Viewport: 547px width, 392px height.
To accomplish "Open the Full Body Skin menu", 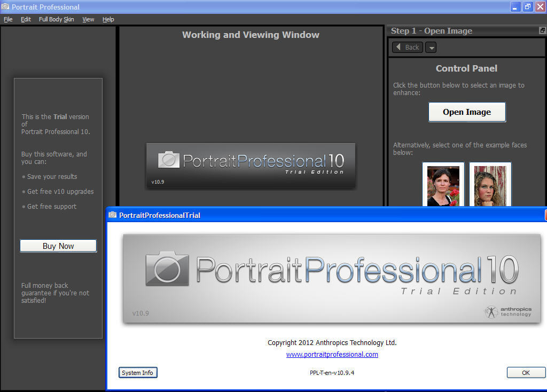I will (x=57, y=19).
